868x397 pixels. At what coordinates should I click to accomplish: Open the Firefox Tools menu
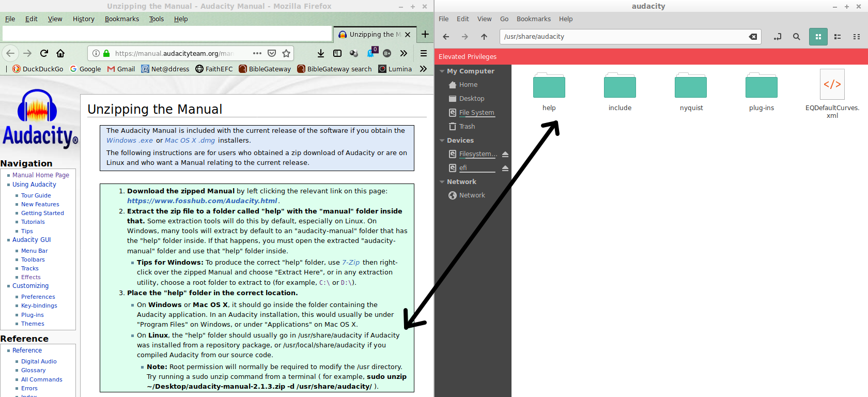tap(157, 19)
